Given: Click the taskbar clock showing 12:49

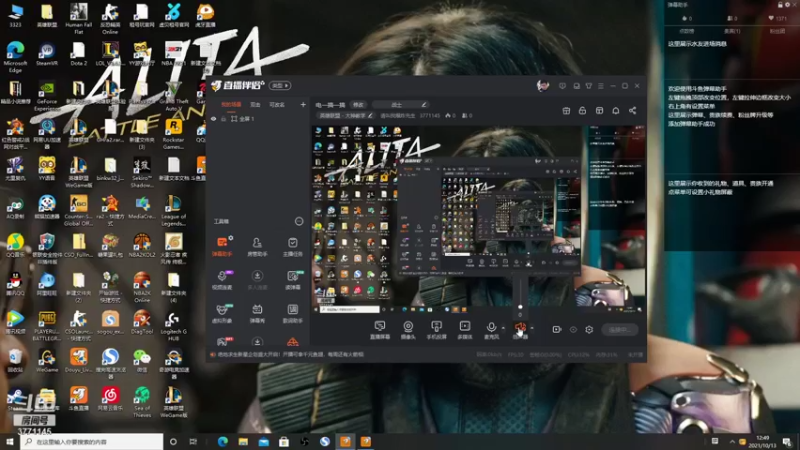Looking at the screenshot, I should click(763, 442).
